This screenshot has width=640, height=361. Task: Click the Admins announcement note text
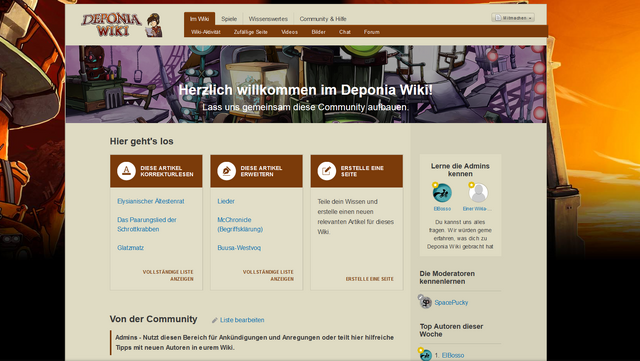coord(254,342)
